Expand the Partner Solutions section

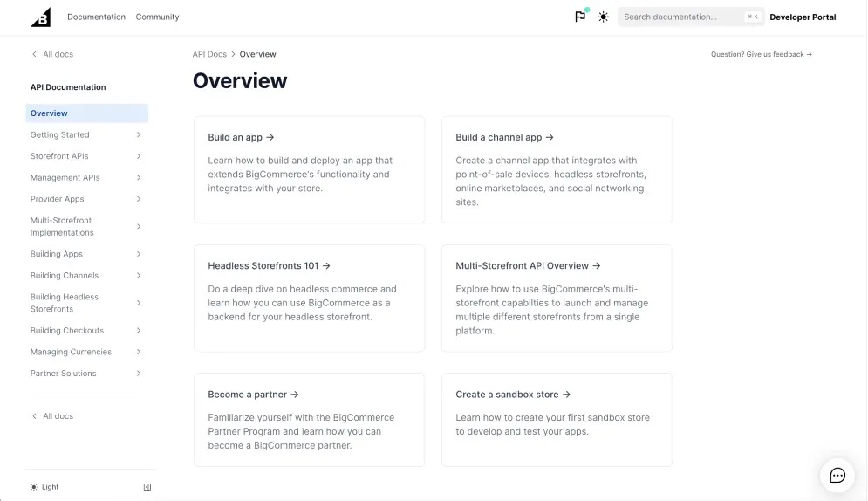[x=86, y=374]
